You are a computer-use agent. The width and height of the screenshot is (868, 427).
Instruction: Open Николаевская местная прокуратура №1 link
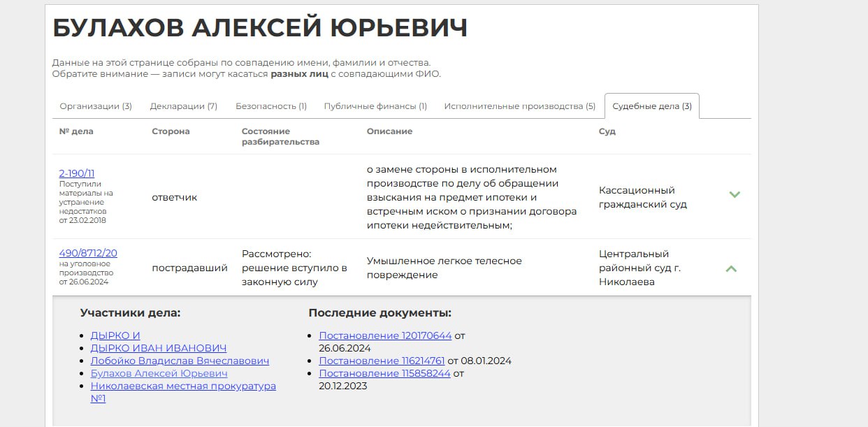point(183,392)
